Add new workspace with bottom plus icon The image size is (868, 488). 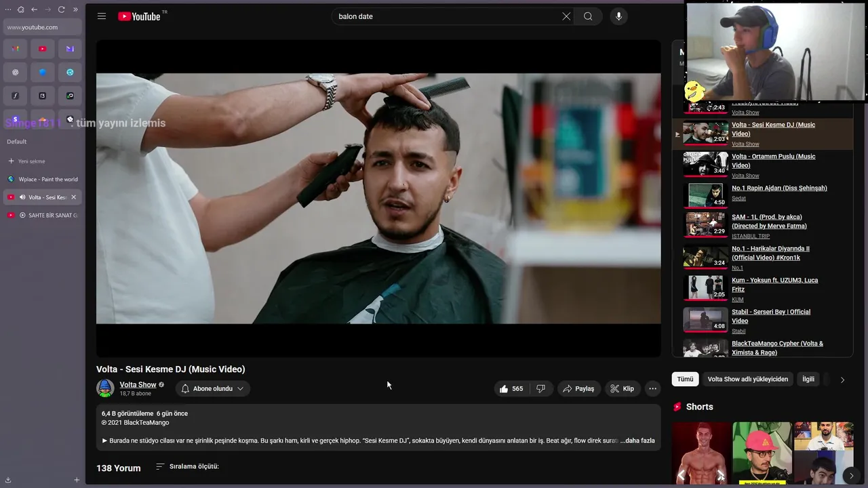[x=77, y=480]
